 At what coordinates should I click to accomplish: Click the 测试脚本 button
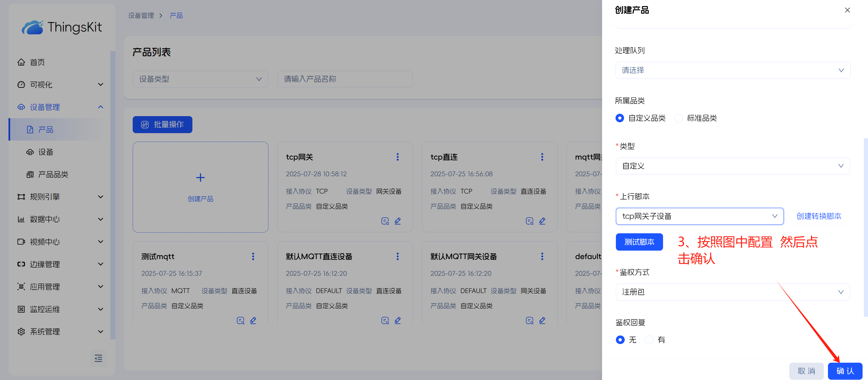tap(639, 242)
